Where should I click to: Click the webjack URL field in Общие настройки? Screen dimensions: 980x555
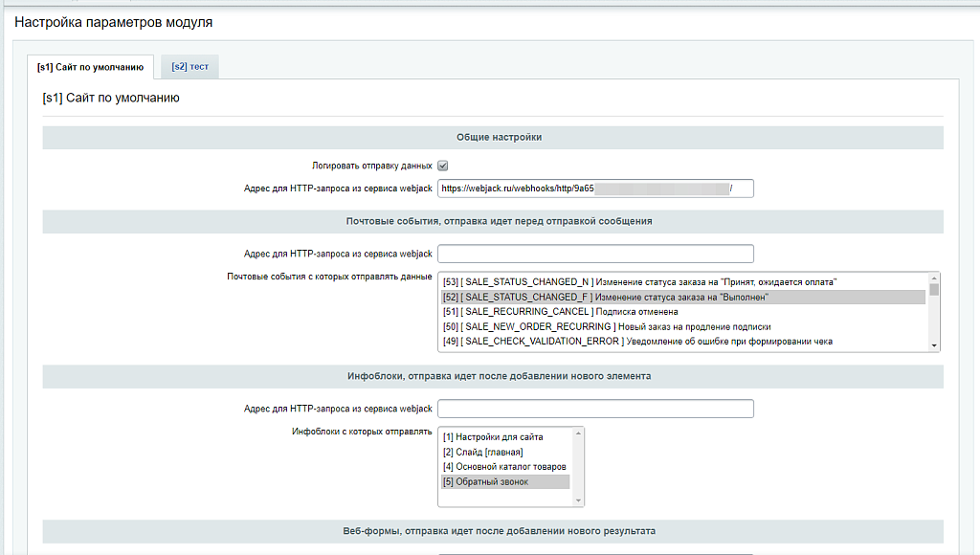pos(594,189)
